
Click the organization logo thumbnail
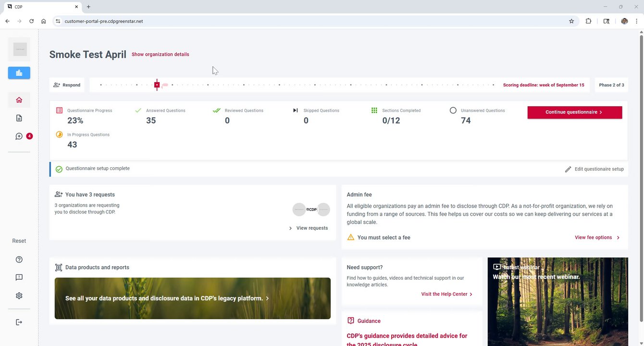tap(19, 49)
